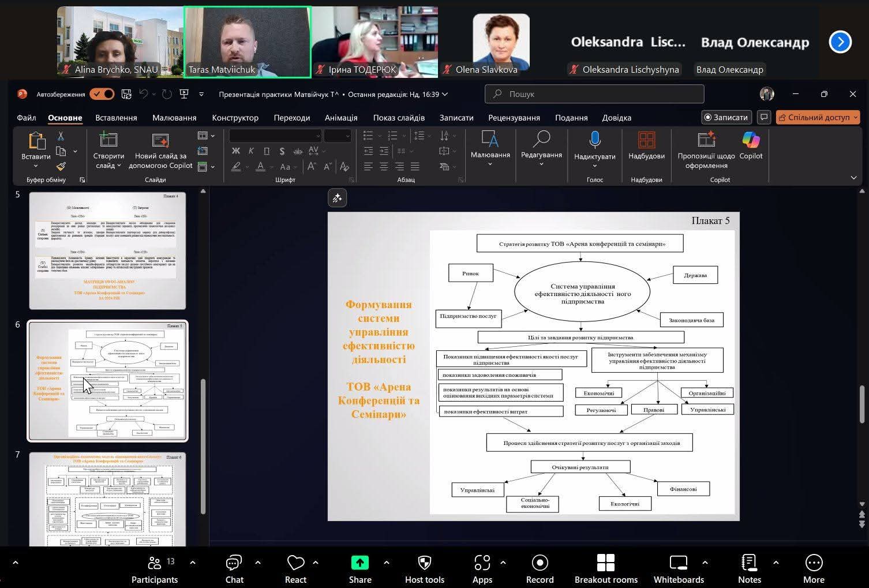Select the Format Painter brush icon

pos(61,166)
